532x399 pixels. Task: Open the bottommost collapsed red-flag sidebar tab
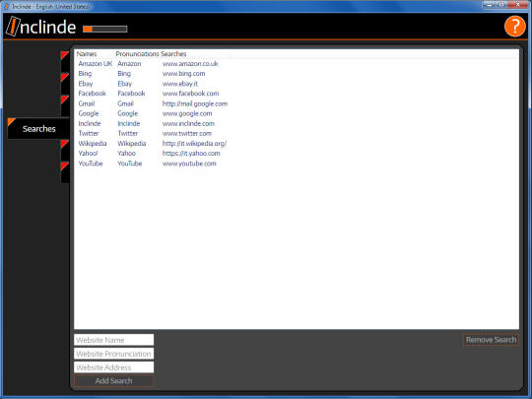65,171
